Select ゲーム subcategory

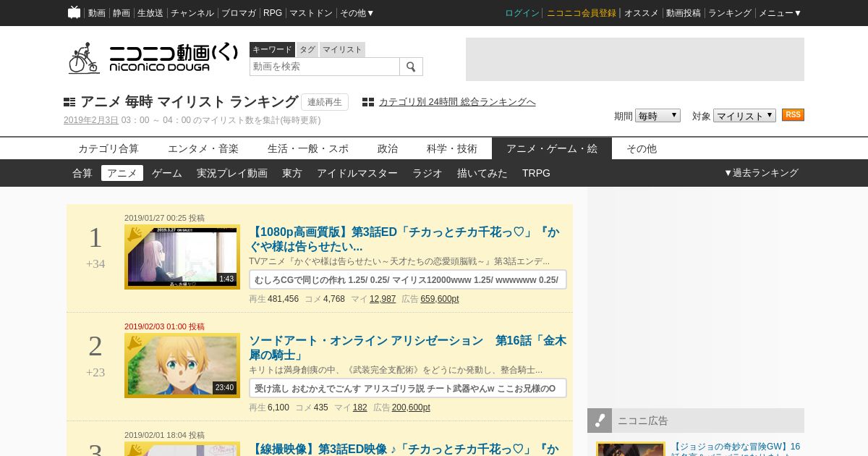(x=167, y=173)
